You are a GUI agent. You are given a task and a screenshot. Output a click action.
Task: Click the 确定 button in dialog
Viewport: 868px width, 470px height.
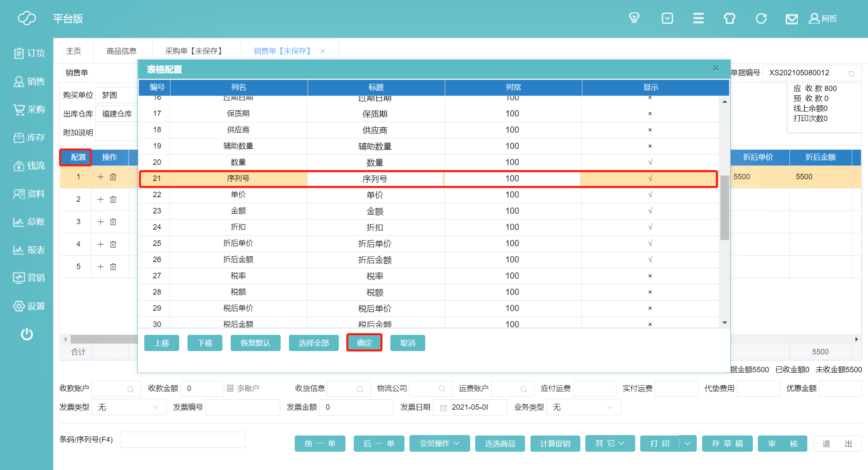364,343
